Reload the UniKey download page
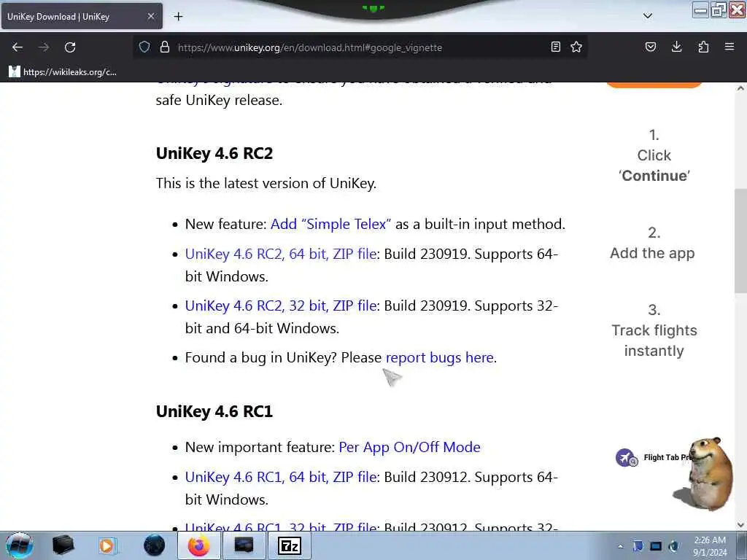747x560 pixels. click(70, 47)
